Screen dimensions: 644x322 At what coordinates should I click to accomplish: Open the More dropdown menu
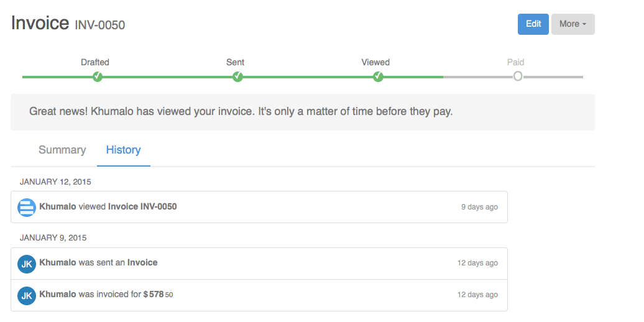(x=573, y=24)
